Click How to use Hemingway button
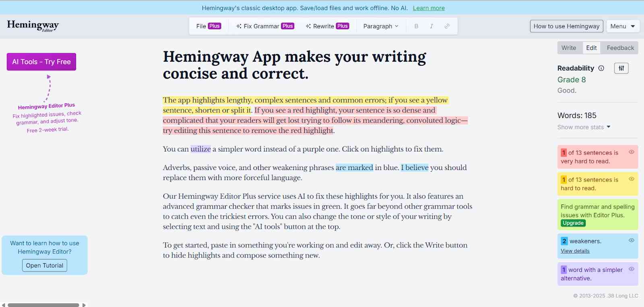Image resolution: width=644 pixels, height=307 pixels. point(566,26)
